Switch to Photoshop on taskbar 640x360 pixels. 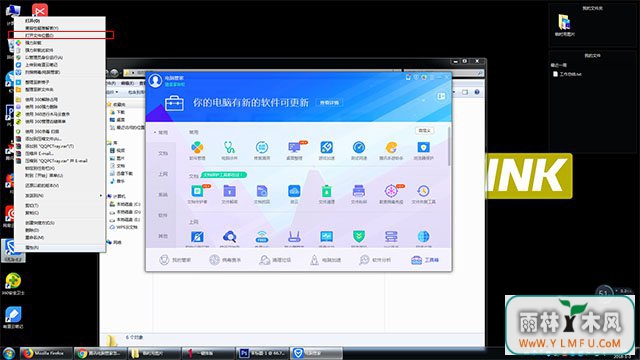[x=262, y=353]
